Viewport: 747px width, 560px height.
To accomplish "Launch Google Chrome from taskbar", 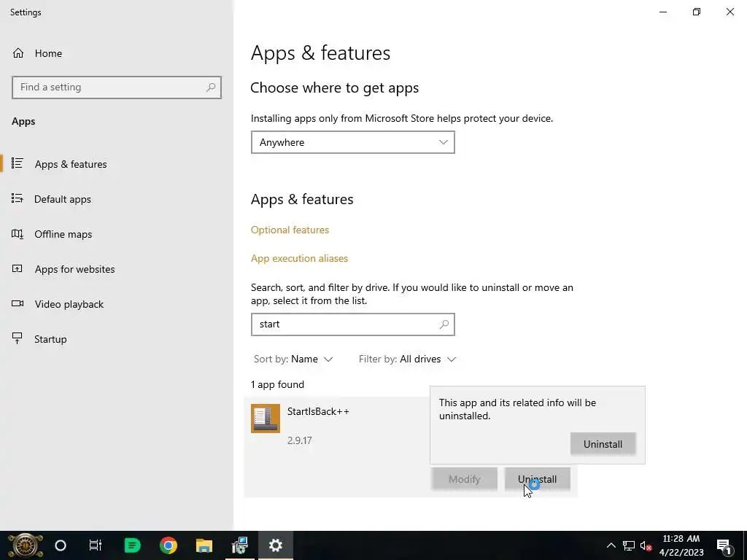I will [169, 545].
